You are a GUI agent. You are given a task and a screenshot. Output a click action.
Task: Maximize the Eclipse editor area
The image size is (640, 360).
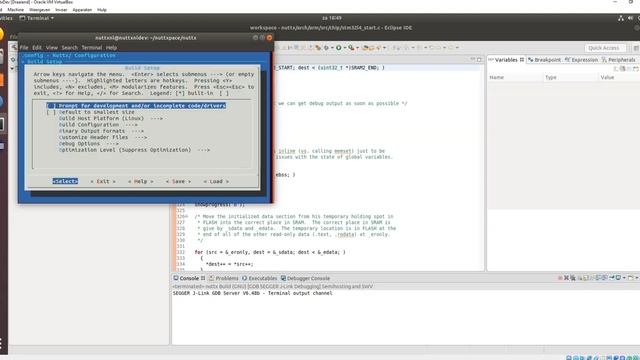click(479, 60)
